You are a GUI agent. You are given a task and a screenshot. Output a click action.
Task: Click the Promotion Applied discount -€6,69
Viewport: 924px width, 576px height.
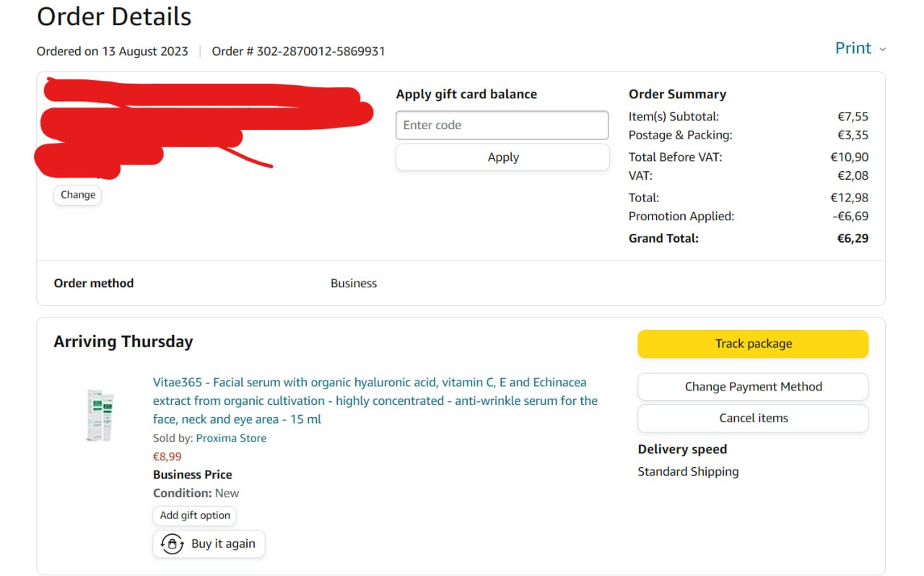(x=850, y=216)
